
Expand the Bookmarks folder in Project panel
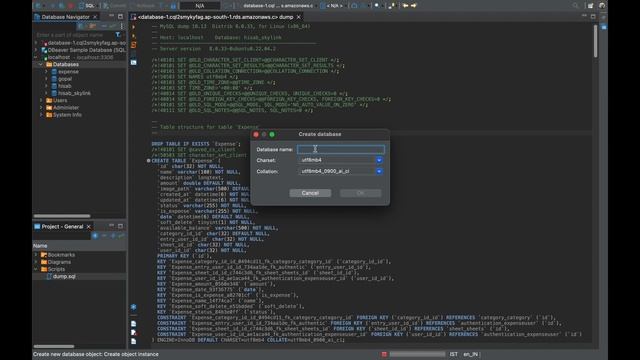[36, 255]
